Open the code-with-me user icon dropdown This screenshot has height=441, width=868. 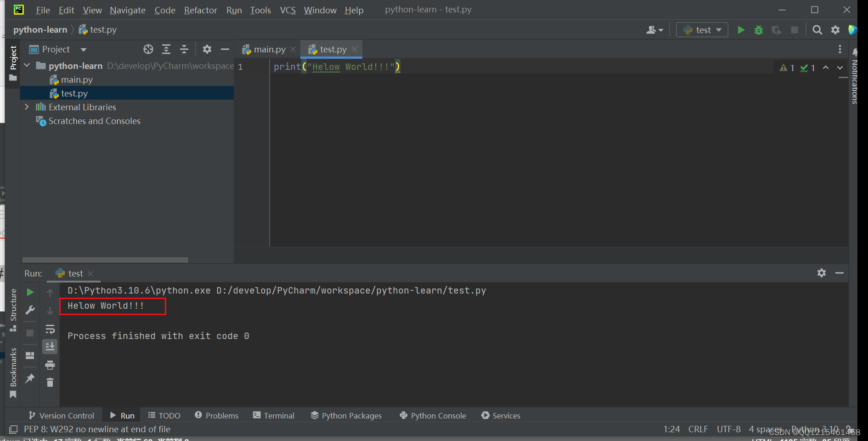tap(654, 30)
